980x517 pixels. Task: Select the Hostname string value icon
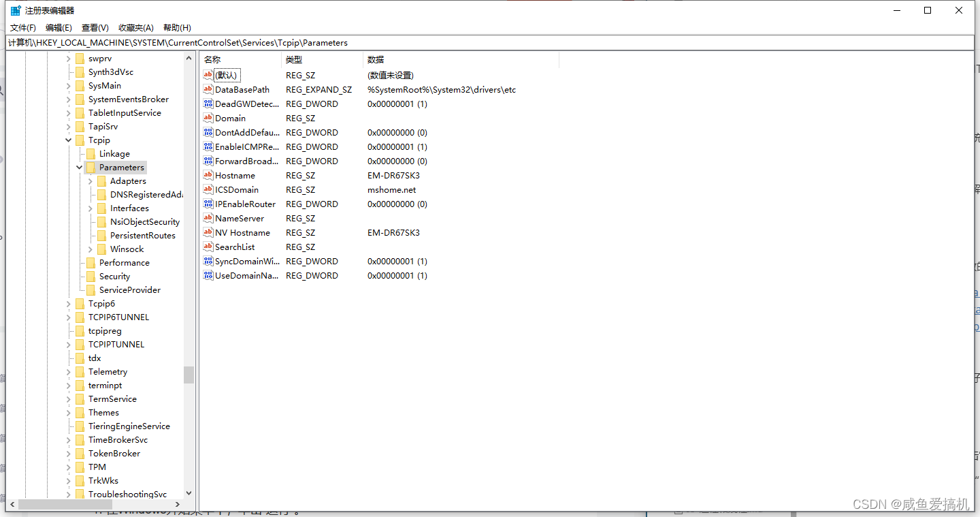click(208, 175)
